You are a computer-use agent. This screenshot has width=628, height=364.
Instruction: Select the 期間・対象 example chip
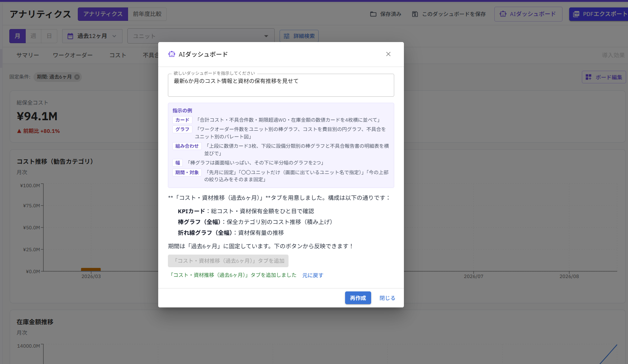187,172
